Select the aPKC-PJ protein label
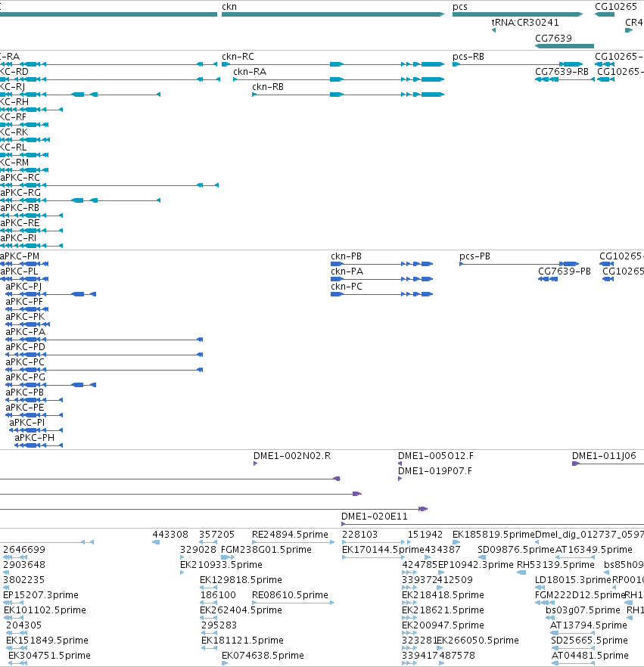Screen dimensions: 644x667 click(x=23, y=287)
